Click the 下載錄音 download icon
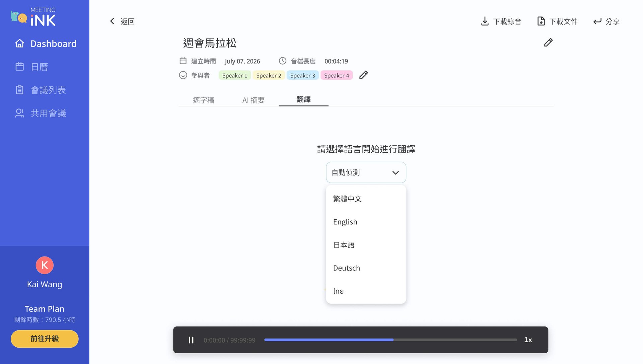This screenshot has width=643, height=364. (485, 21)
